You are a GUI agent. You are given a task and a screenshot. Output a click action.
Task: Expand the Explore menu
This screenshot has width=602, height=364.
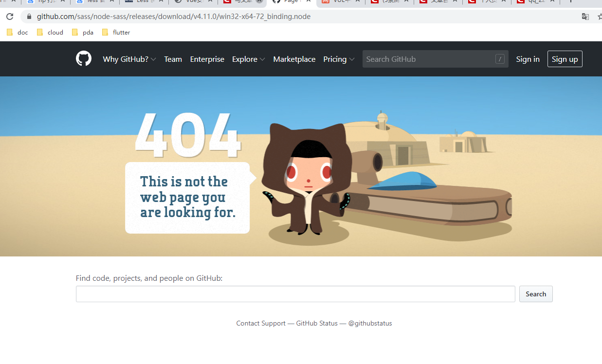249,59
